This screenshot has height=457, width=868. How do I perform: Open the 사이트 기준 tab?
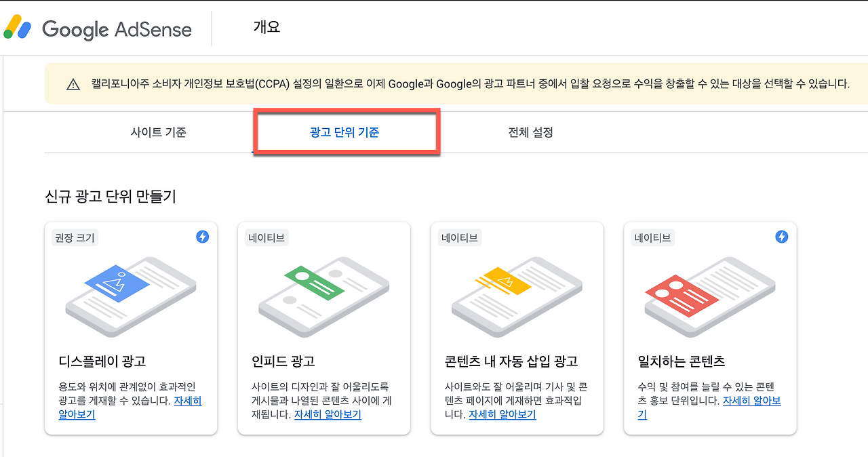tap(158, 132)
